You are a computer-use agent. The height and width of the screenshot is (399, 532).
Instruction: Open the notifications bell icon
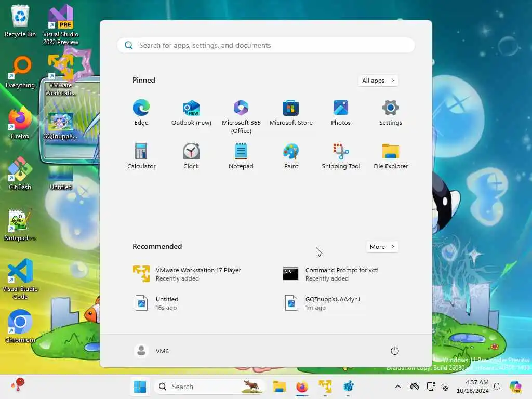click(497, 387)
